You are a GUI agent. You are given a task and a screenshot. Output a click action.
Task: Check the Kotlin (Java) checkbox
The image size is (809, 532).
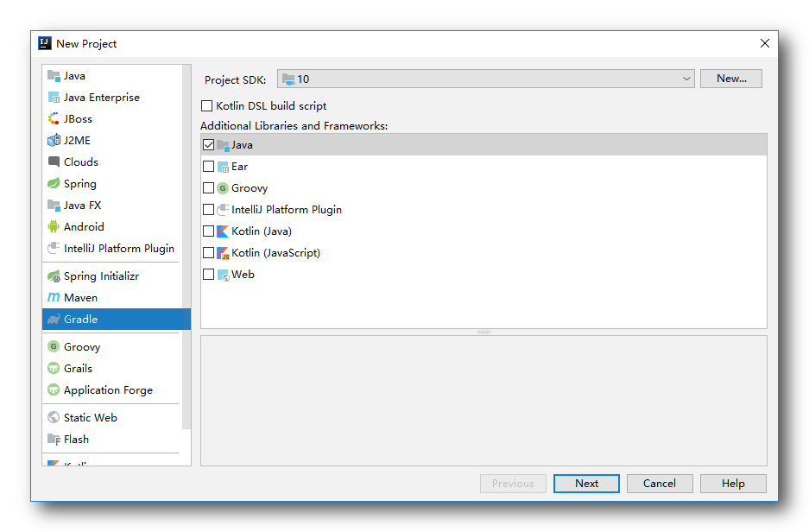[x=208, y=231]
